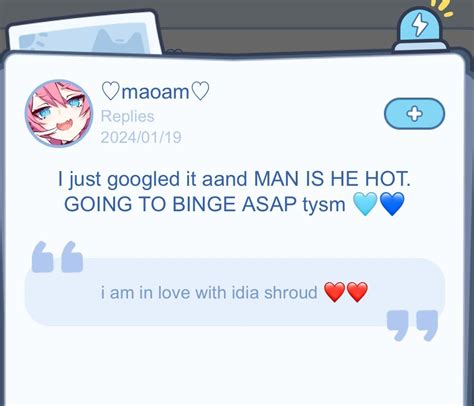Image resolution: width=474 pixels, height=406 pixels.
Task: Click the dark blue heart emoji
Action: (392, 204)
